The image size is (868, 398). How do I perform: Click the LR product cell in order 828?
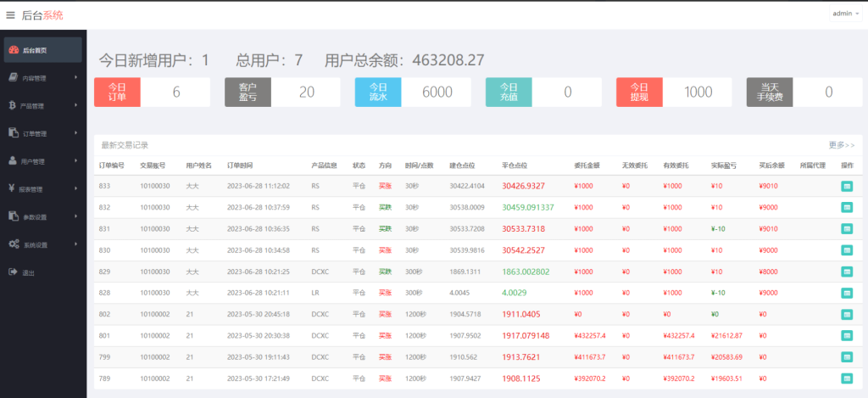pyautogui.click(x=315, y=293)
